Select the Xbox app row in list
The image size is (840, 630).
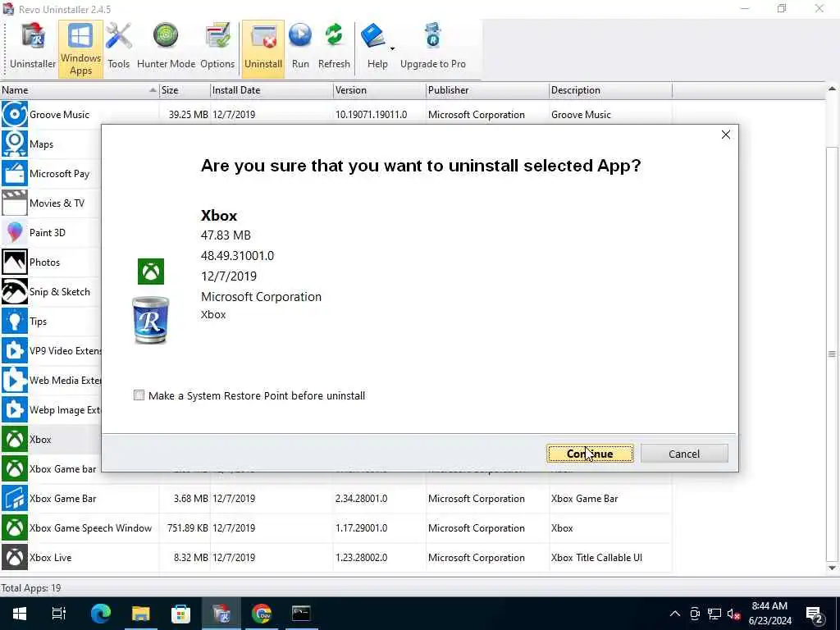click(51, 440)
